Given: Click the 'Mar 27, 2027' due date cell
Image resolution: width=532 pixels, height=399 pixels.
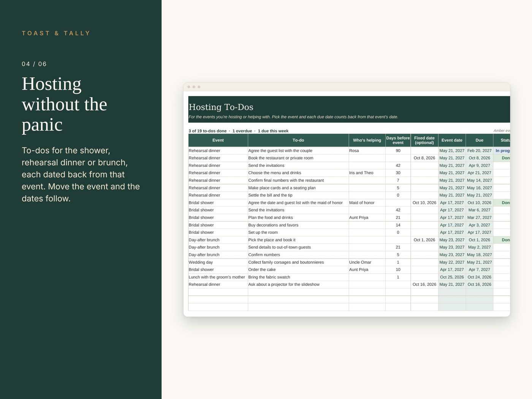Looking at the screenshot, I should 480,218.
